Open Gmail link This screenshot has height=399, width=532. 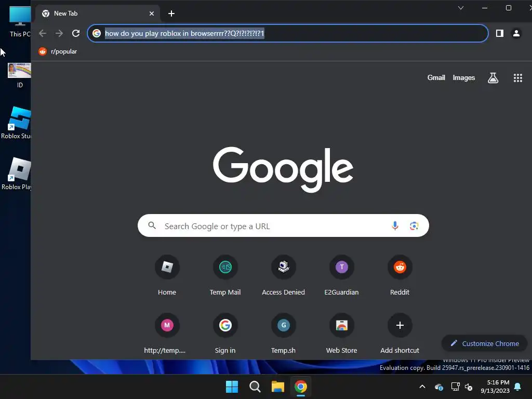(436, 78)
